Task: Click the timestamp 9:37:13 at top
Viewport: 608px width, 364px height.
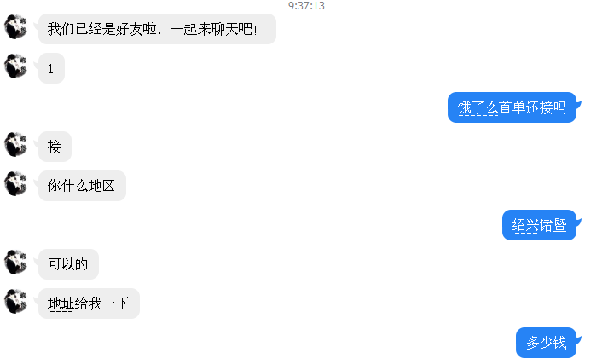Action: coord(306,5)
